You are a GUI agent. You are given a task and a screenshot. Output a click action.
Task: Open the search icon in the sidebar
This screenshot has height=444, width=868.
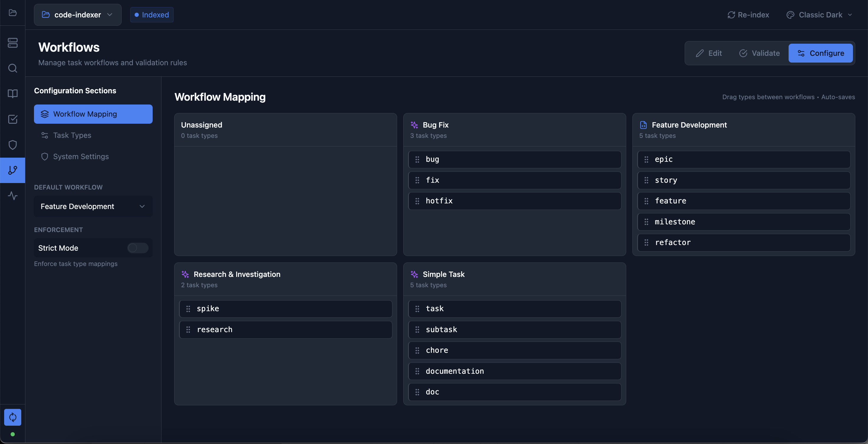tap(12, 68)
